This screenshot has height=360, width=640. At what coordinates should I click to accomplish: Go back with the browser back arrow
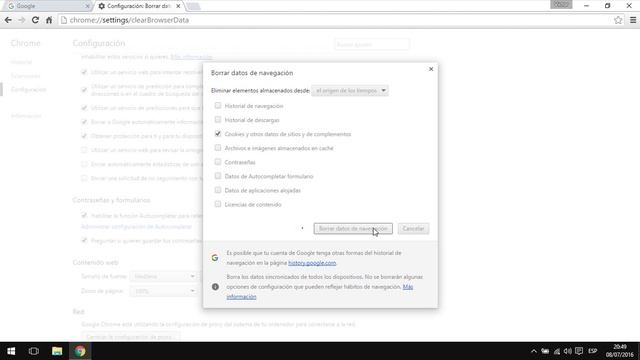[x=8, y=20]
